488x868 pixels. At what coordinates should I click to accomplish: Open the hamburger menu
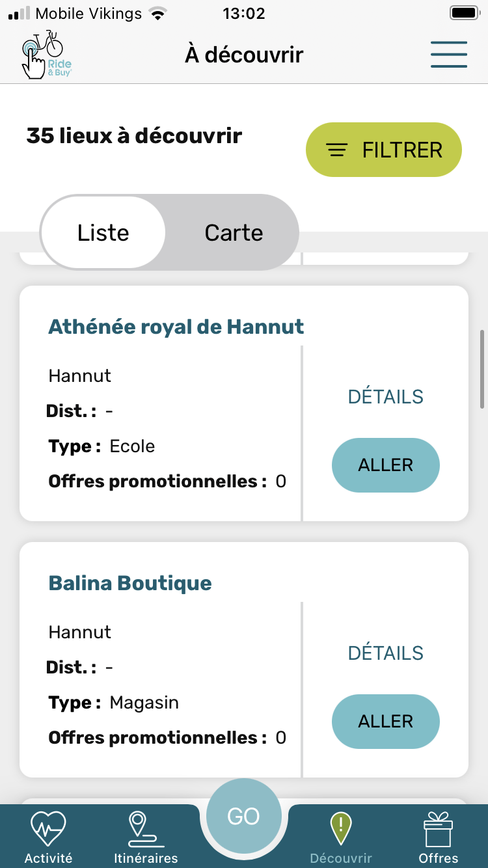tap(449, 55)
